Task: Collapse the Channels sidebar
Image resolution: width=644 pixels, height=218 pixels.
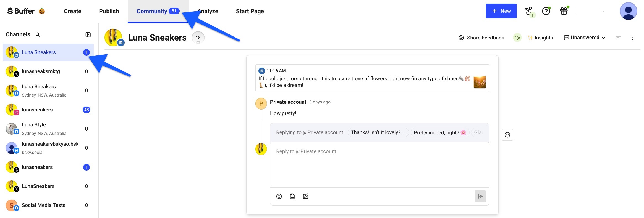Action: (x=88, y=35)
